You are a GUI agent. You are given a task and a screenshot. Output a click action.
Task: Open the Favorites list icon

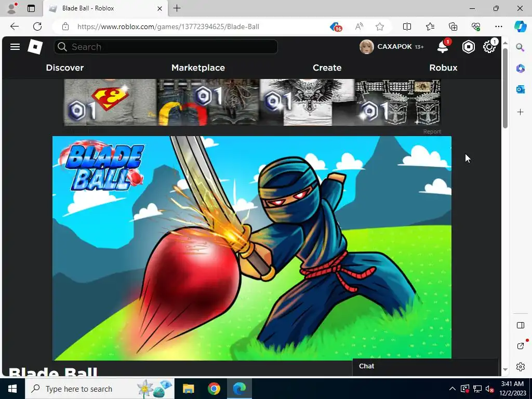[430, 26]
